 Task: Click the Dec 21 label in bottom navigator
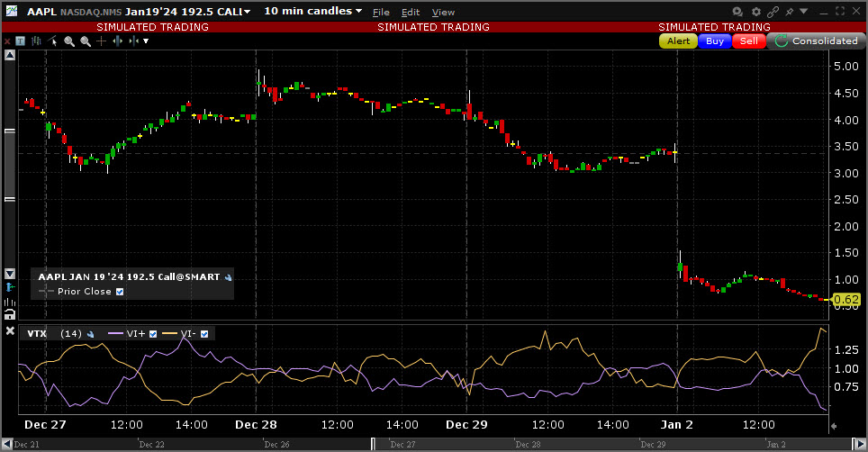(27, 445)
